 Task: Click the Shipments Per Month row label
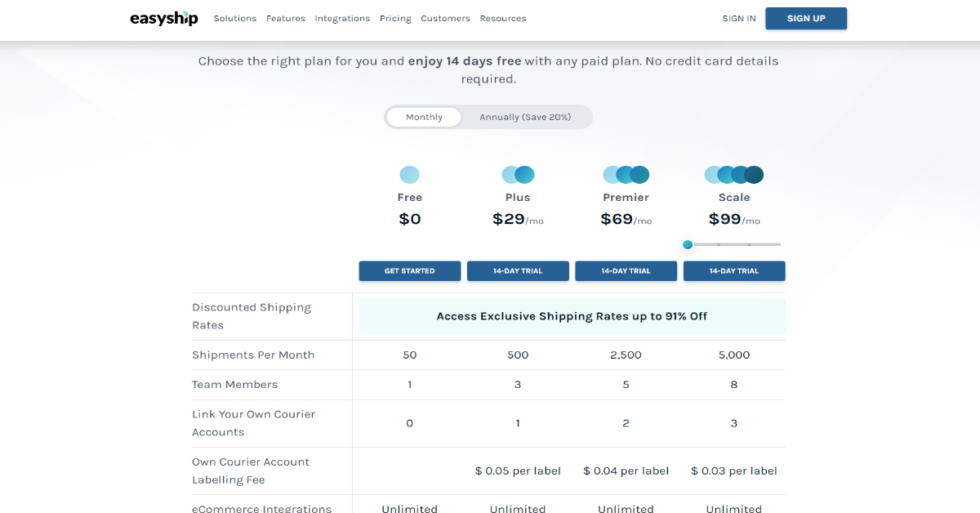(253, 355)
